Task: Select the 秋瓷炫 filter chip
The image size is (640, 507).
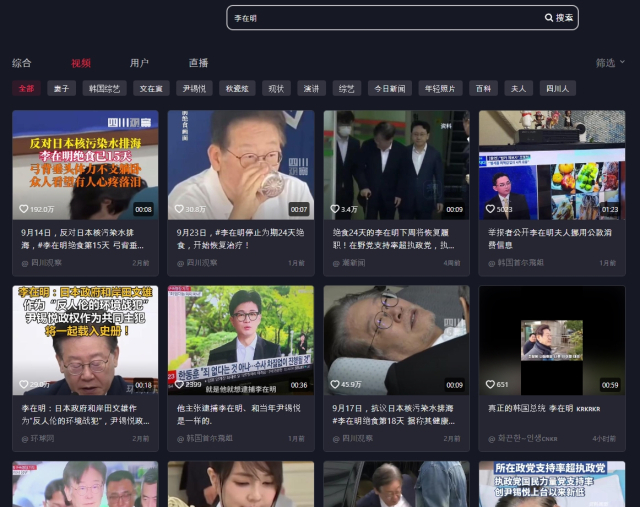Action: [x=237, y=88]
